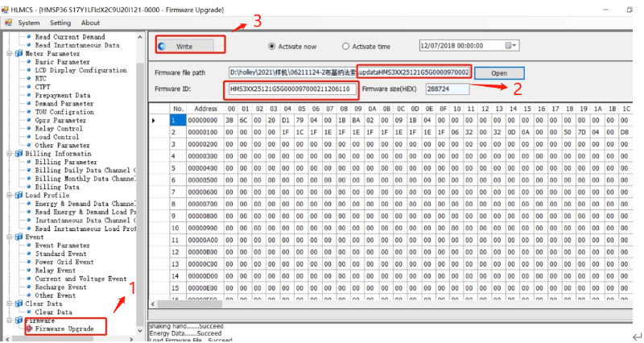
Task: Collapse the Billing Informatin tree node
Action: pos(10,153)
